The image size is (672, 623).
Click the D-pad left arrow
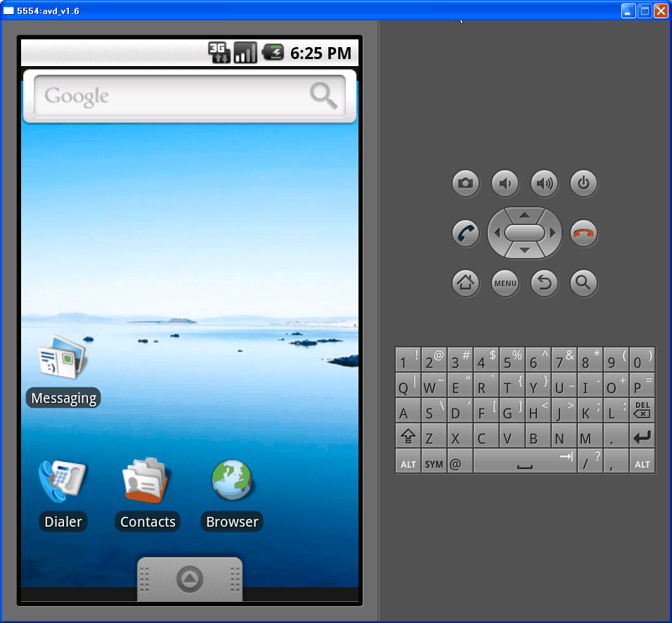point(497,233)
